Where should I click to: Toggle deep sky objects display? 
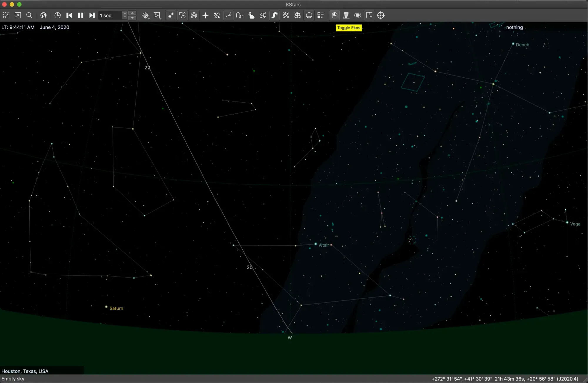pos(182,15)
